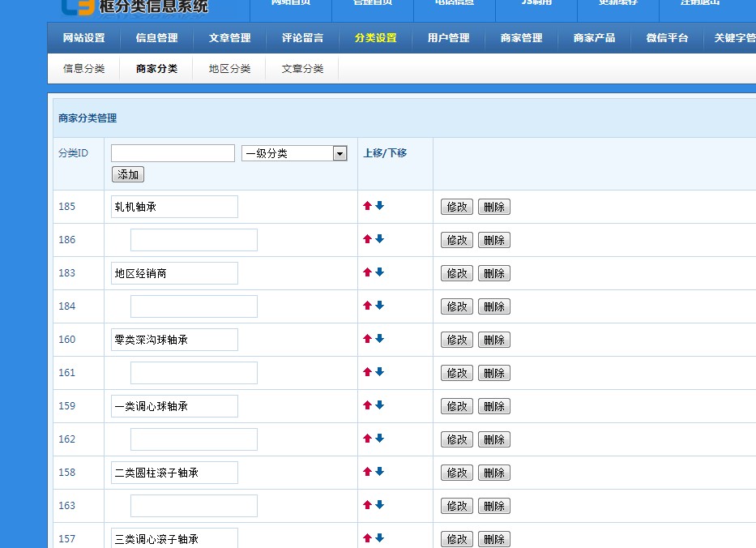Click 删除 for category 161
The image size is (756, 548).
point(493,373)
